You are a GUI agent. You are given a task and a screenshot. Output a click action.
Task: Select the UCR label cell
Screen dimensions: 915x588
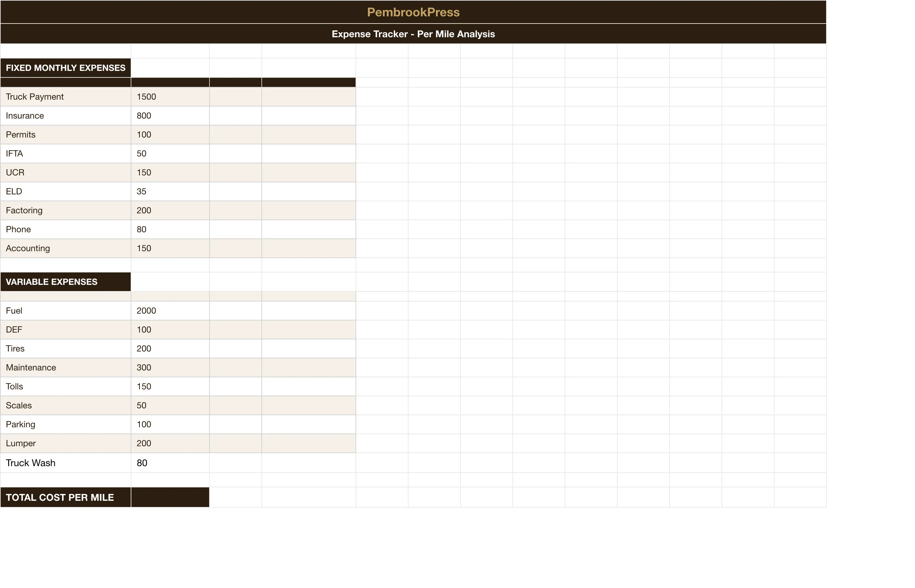(x=66, y=172)
